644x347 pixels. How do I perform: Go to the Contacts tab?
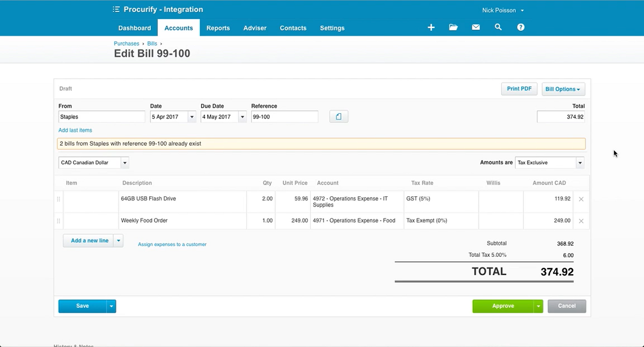coord(292,28)
